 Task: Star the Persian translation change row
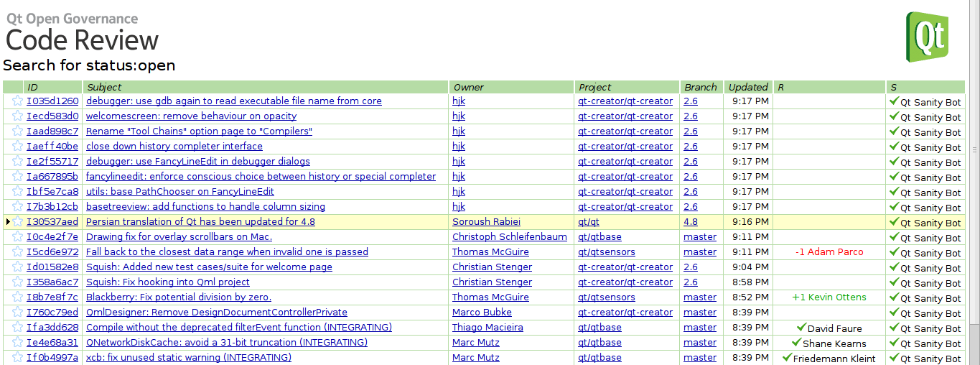coord(18,222)
